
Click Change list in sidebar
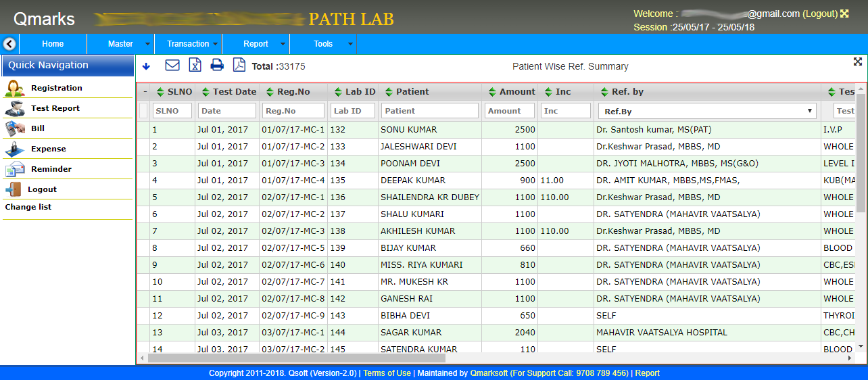coord(28,207)
